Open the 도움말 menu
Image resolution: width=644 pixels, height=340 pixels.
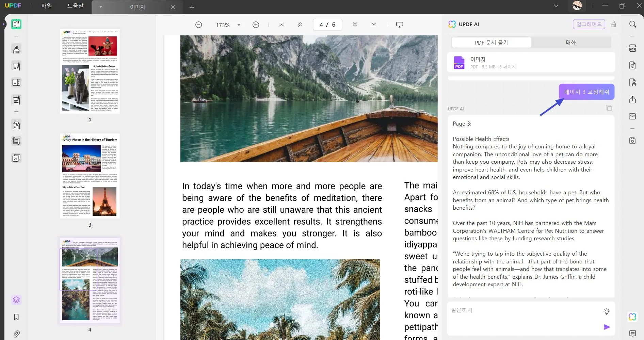[x=75, y=6]
